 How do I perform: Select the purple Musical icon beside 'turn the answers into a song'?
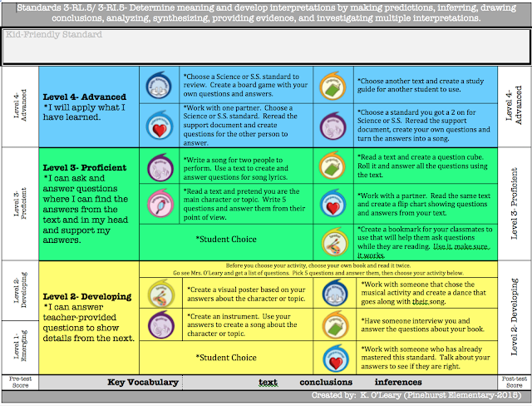click(x=333, y=126)
